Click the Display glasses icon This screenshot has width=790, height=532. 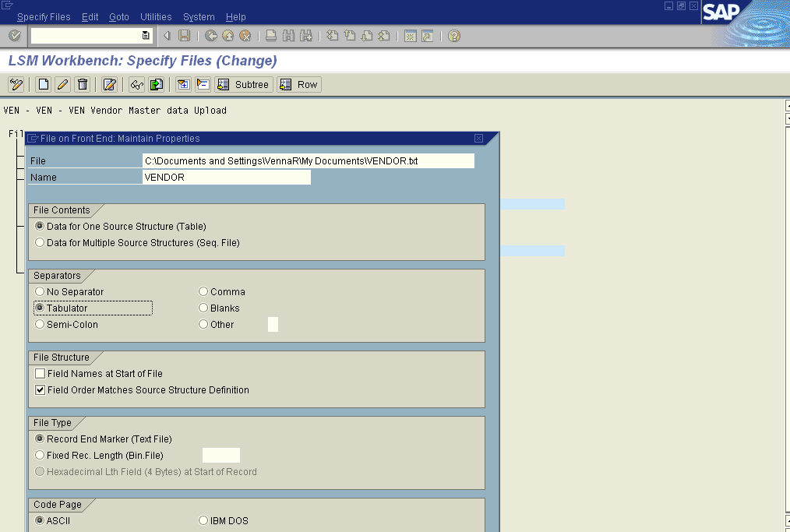click(136, 84)
